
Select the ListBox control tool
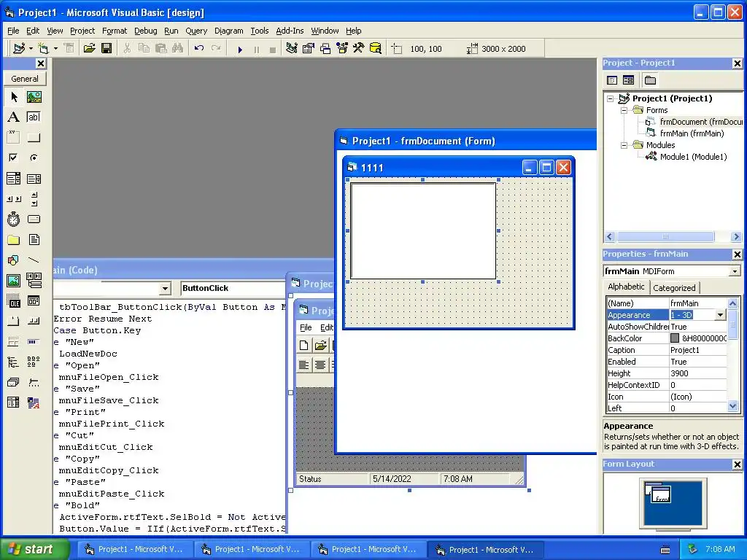[x=34, y=179]
